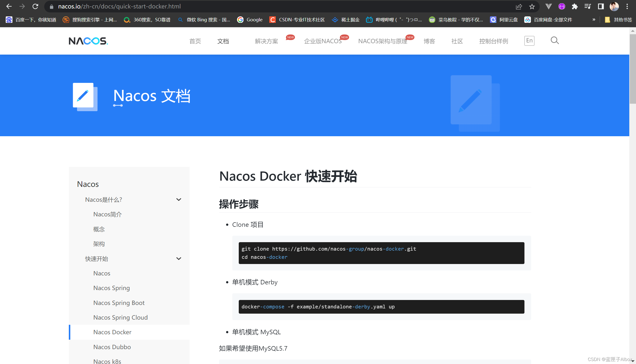The width and height of the screenshot is (636, 364).
Task: Open the user profile avatar
Action: point(614,6)
